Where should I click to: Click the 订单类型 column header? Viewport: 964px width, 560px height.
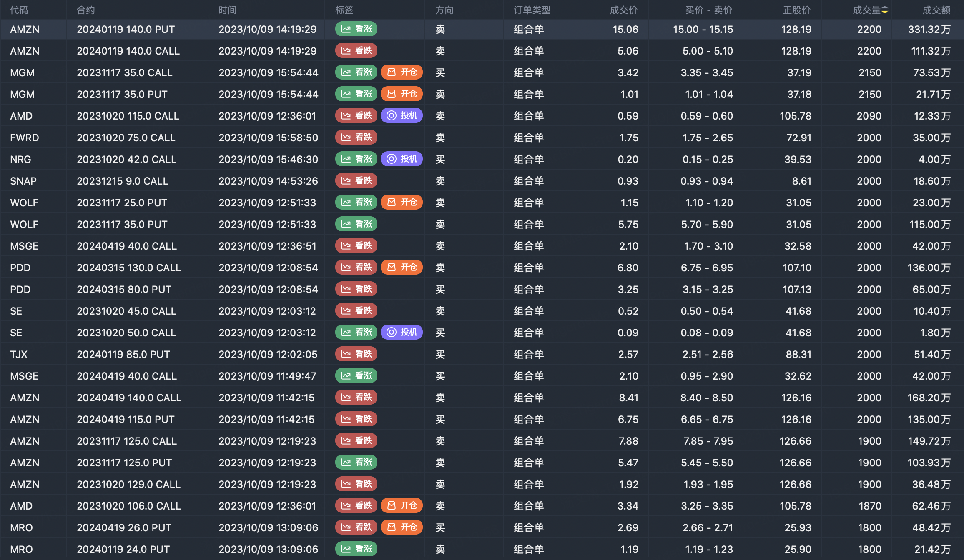click(x=532, y=10)
